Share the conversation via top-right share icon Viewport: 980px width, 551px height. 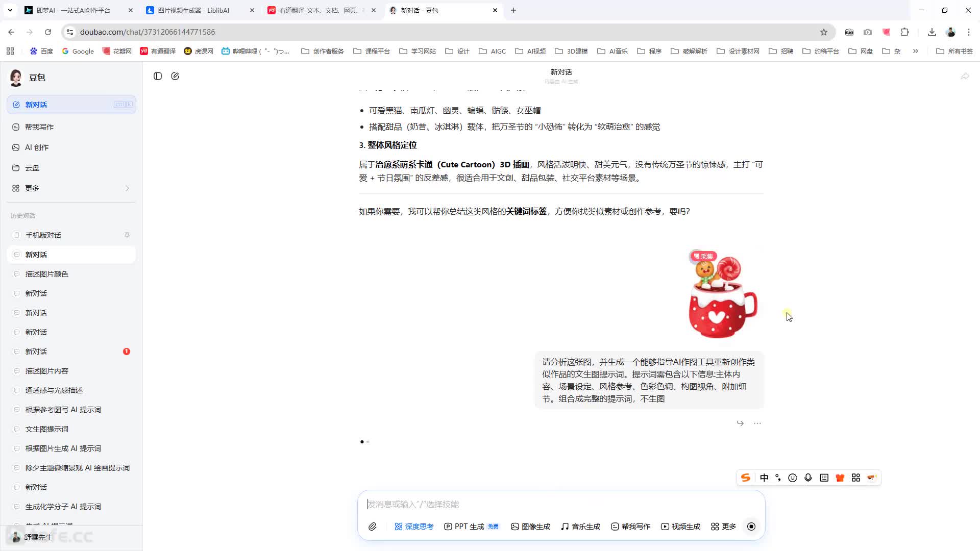point(965,76)
